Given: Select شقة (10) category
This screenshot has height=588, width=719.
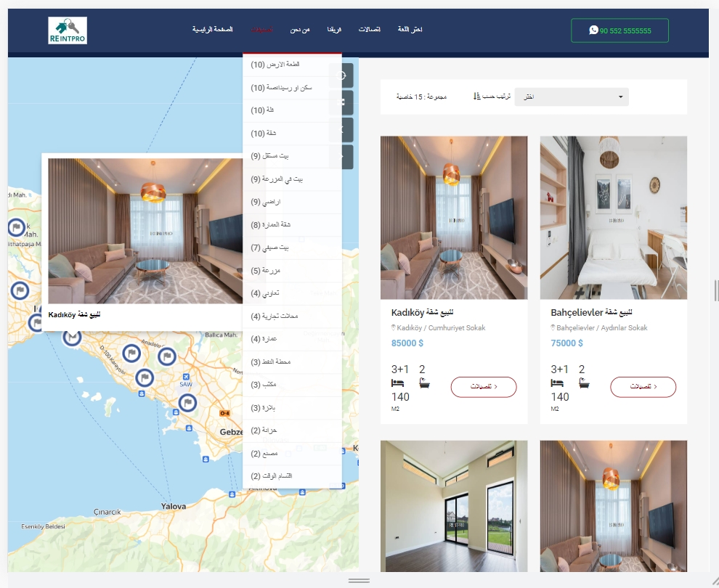Looking at the screenshot, I should [292, 134].
